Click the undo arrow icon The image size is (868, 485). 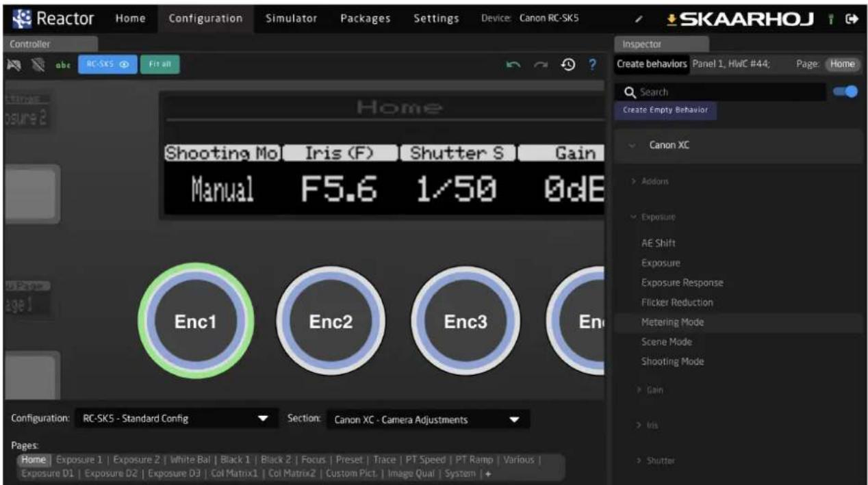tap(513, 64)
